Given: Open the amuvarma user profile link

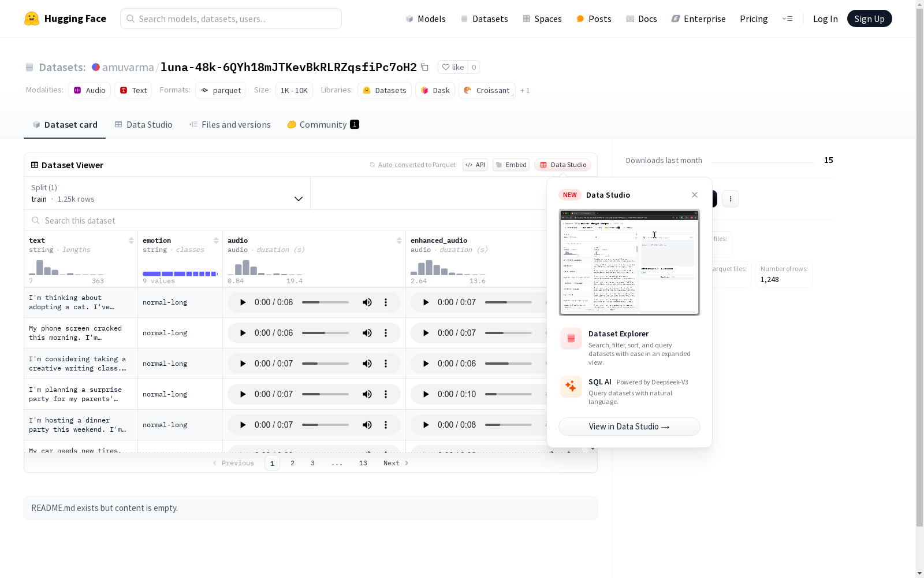Looking at the screenshot, I should [x=128, y=67].
